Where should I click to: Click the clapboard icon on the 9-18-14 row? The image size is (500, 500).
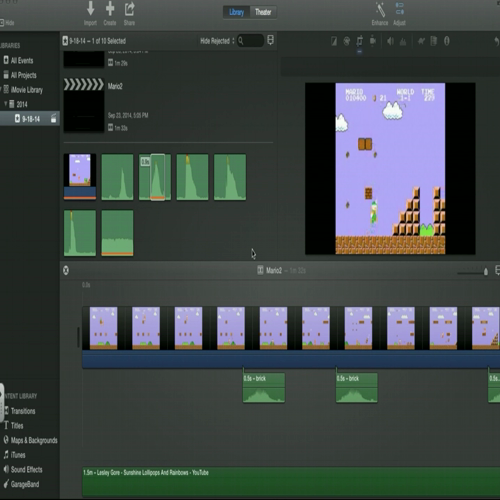point(54,119)
